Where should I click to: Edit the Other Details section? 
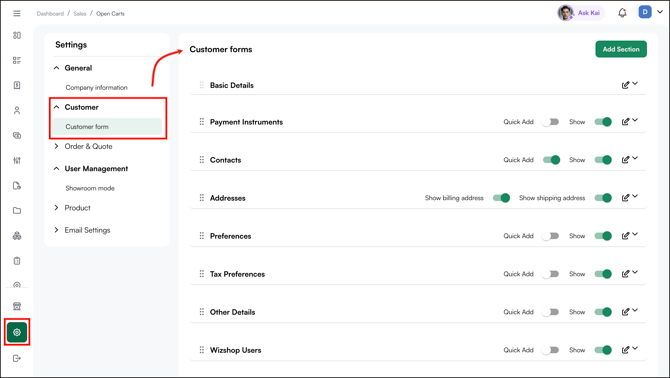[x=625, y=312]
